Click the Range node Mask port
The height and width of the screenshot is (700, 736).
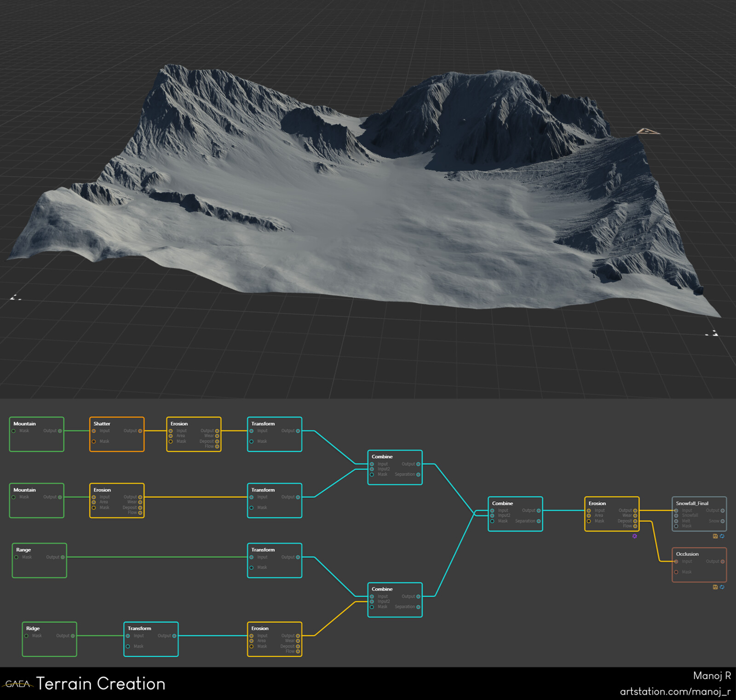pos(17,557)
